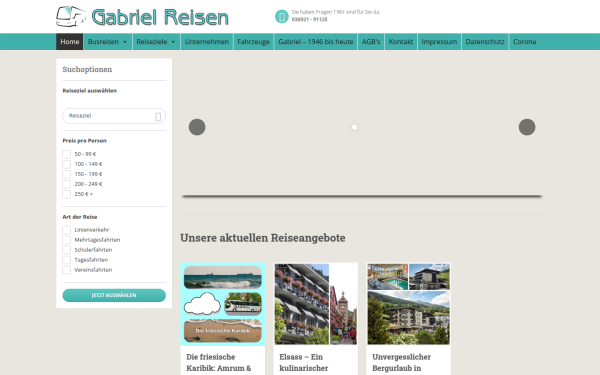Click the Gabriel Reisen title text

point(160,17)
